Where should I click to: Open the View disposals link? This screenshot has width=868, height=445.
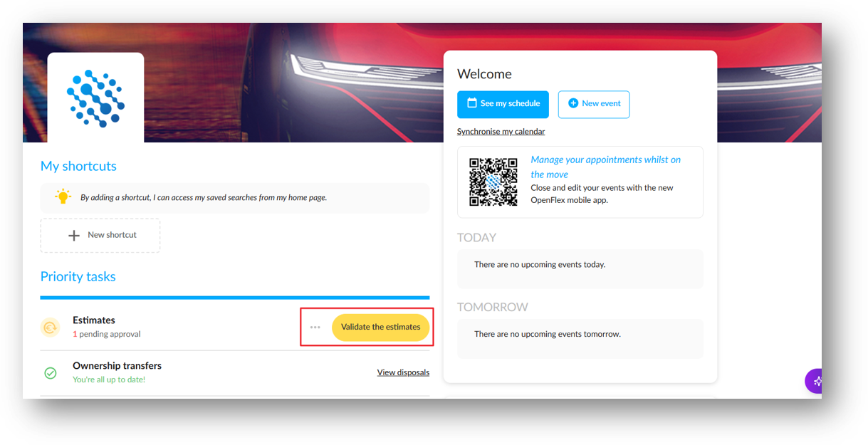[x=403, y=372]
